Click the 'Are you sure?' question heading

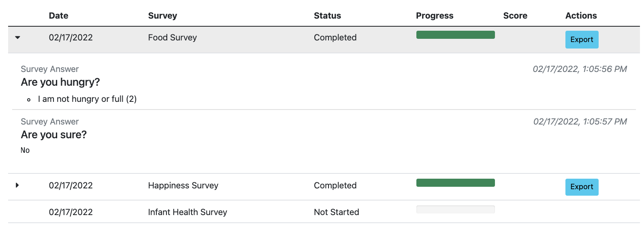(54, 135)
